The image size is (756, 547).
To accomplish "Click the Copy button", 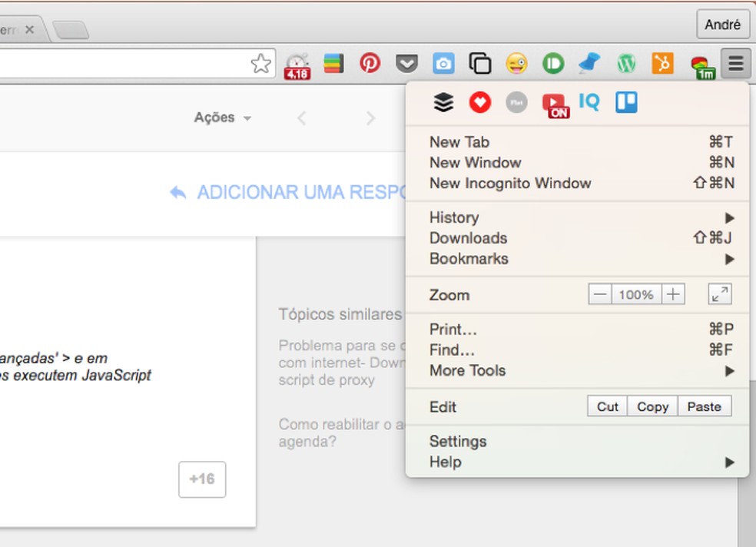I will [x=652, y=406].
